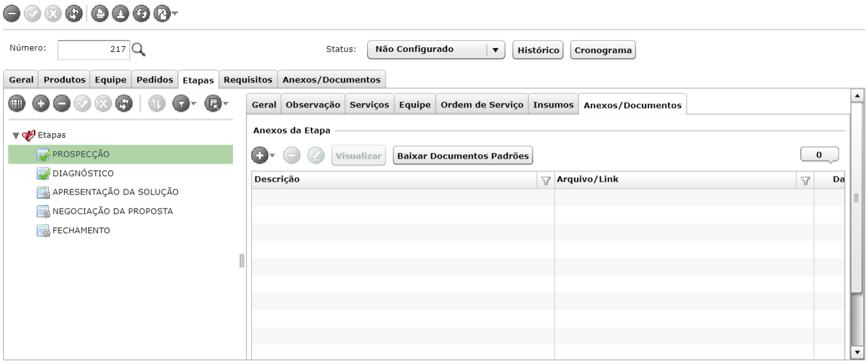This screenshot has height=364, width=868.
Task: Select NEGOCIAÇÃO DA PROPOSTA stage
Action: (112, 211)
